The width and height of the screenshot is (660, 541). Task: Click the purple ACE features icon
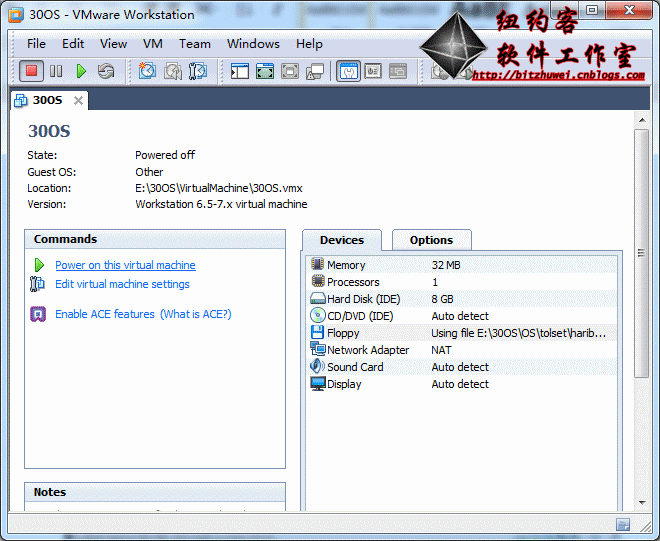pos(38,314)
